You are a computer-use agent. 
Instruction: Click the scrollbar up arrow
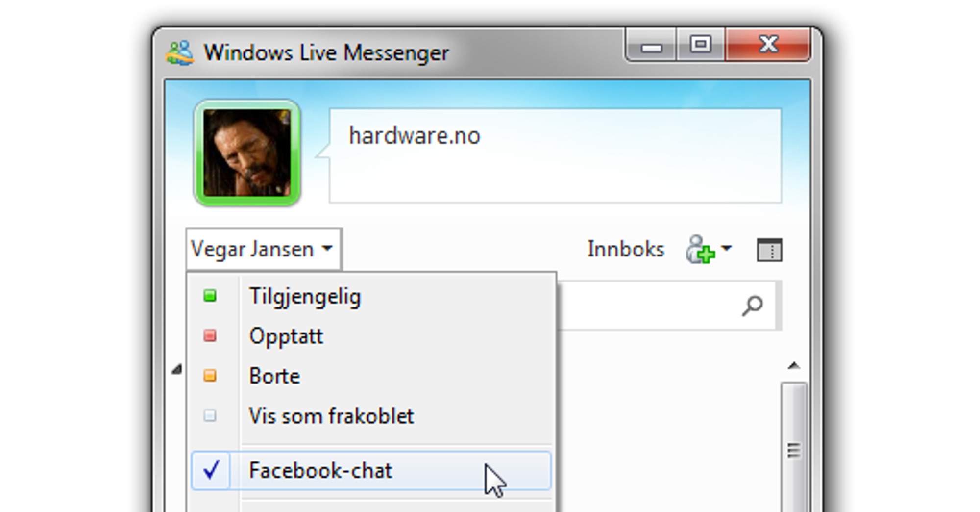pyautogui.click(x=794, y=366)
